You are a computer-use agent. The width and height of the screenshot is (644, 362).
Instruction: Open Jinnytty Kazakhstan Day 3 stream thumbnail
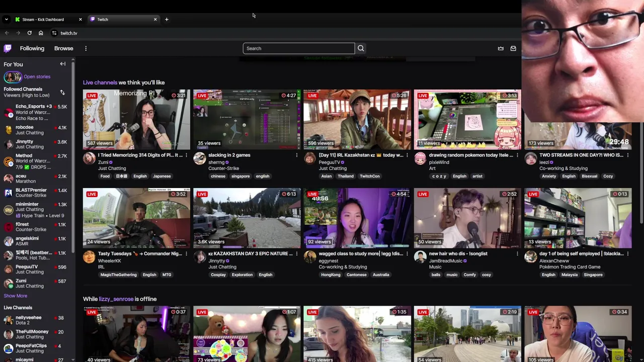coord(247,218)
